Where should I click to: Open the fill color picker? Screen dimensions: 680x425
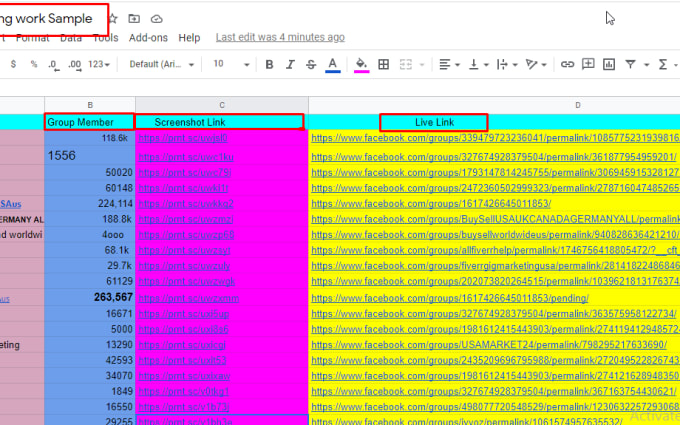[x=361, y=65]
